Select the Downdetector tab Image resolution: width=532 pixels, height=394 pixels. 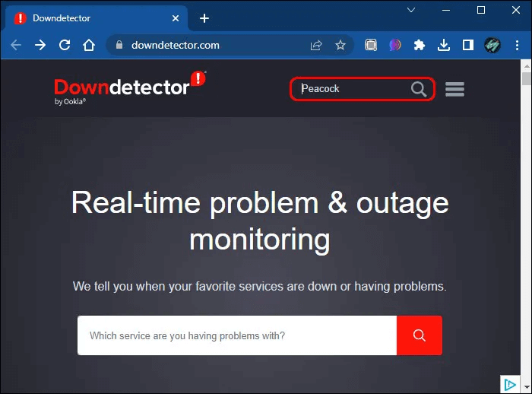pyautogui.click(x=97, y=18)
